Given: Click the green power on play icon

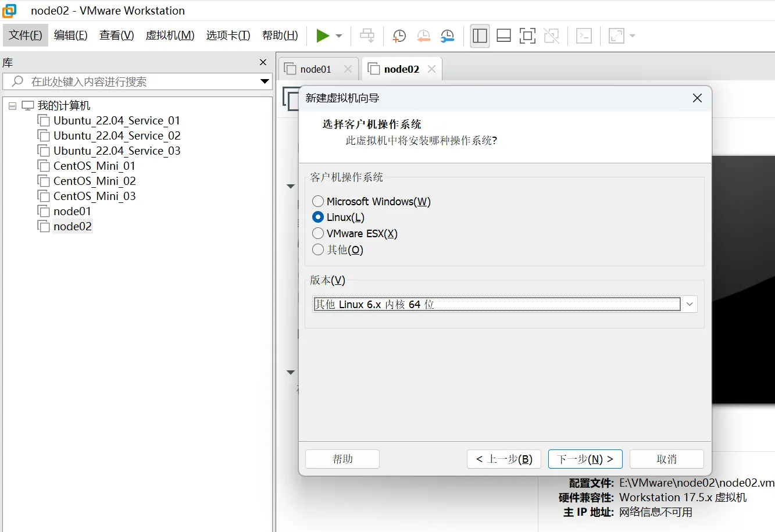Looking at the screenshot, I should (322, 36).
